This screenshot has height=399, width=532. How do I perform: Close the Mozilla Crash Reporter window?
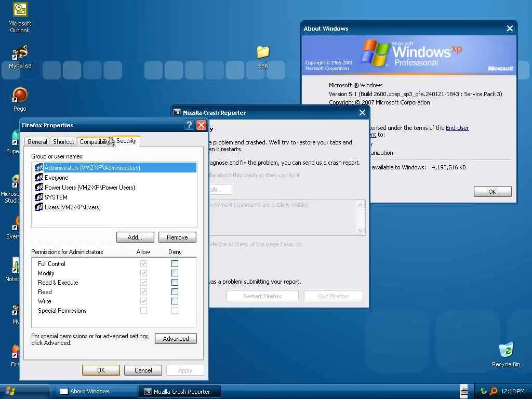[362, 112]
